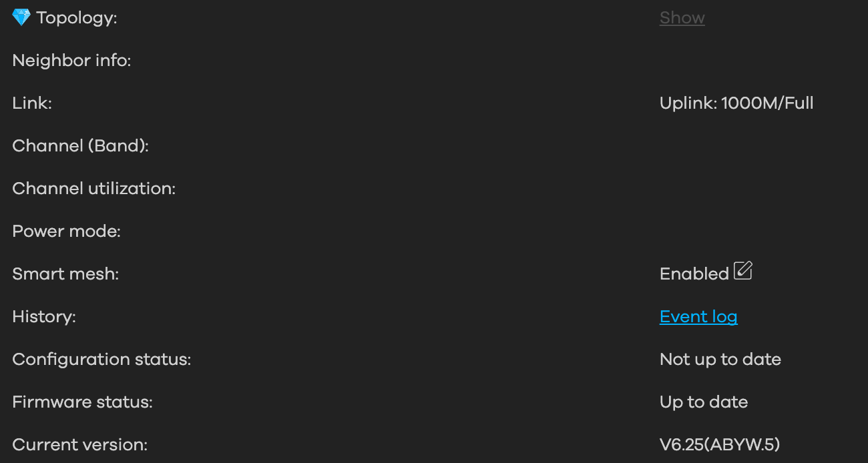Image resolution: width=868 pixels, height=463 pixels.
Task: Open the Event log link
Action: pos(698,317)
